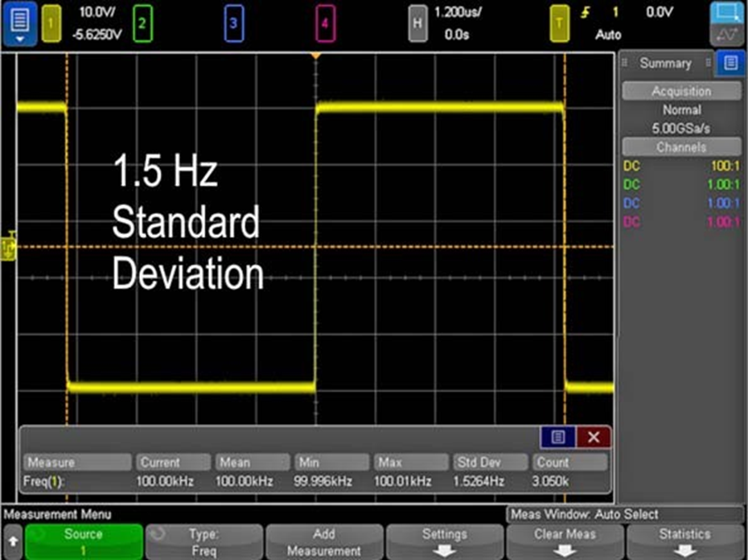Open the main menu icon at top left
748x560 pixels.
[x=20, y=23]
